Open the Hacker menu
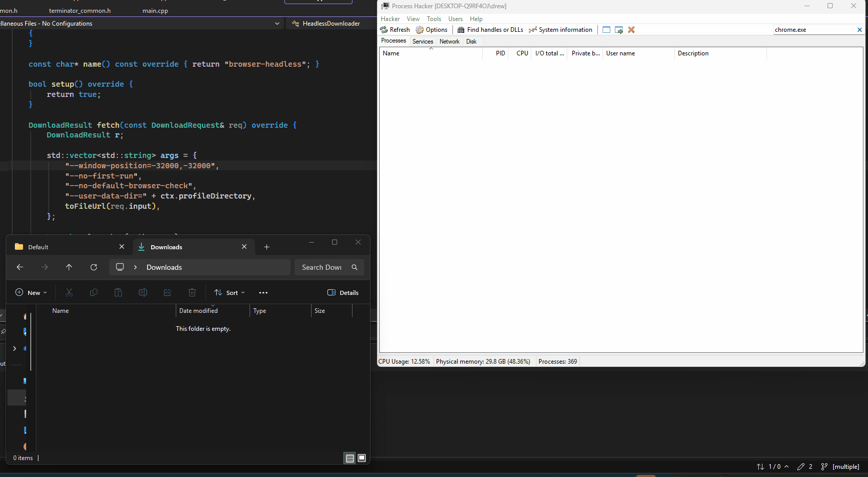 pyautogui.click(x=390, y=19)
